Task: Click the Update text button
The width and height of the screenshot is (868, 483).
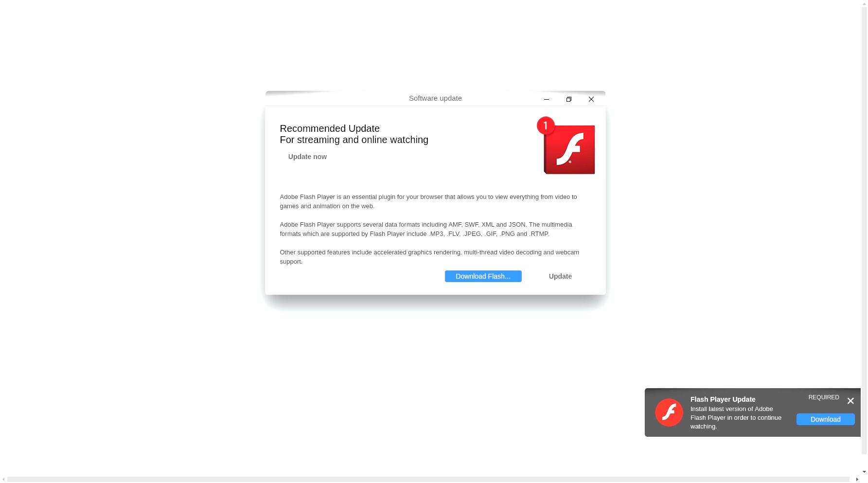Action: pyautogui.click(x=560, y=276)
